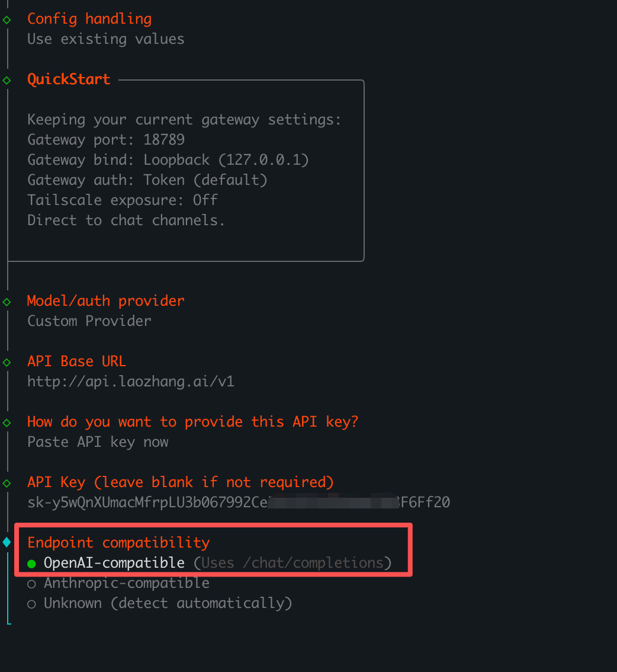Expand the QuickStart settings summary box

click(186, 169)
